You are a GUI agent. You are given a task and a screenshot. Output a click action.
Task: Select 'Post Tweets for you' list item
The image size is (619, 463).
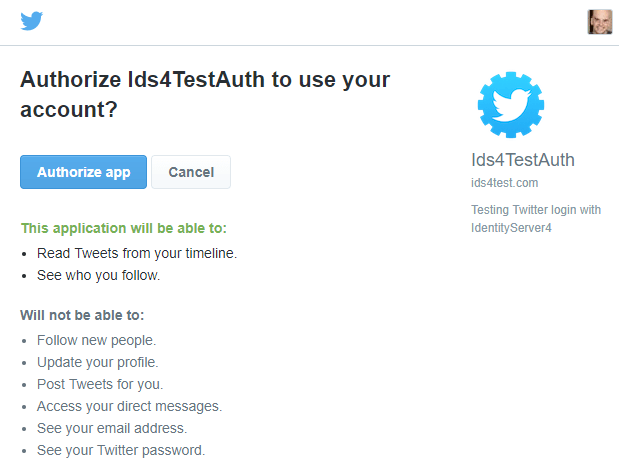click(x=100, y=384)
